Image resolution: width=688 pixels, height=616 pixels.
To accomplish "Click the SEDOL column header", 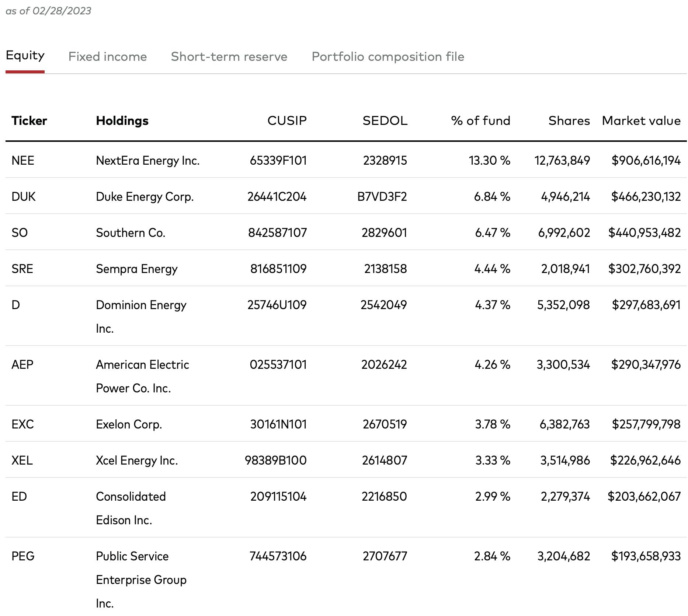I will click(385, 120).
